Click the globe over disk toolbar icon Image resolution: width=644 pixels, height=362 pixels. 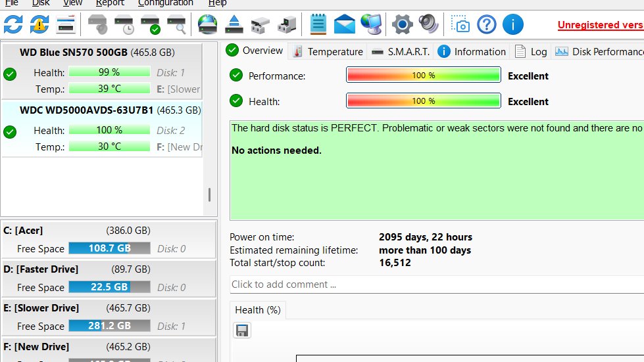point(207,24)
